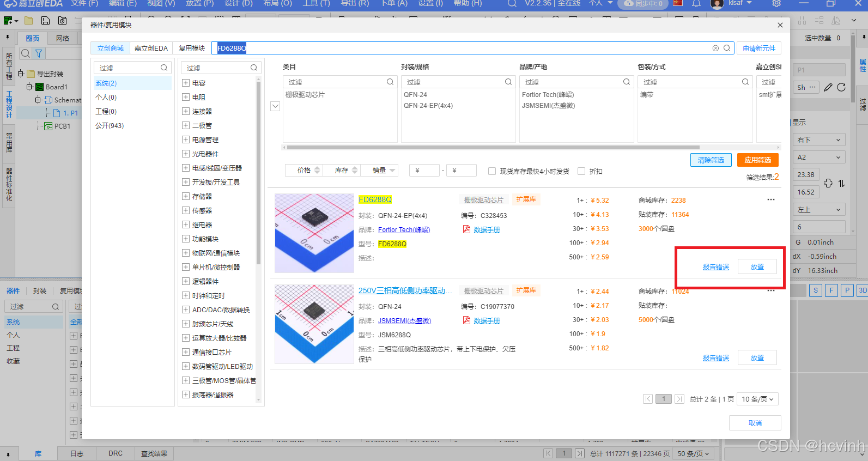Open the global search magnifier in menu bar
Viewport: 868px width, 461px height.
512,3
